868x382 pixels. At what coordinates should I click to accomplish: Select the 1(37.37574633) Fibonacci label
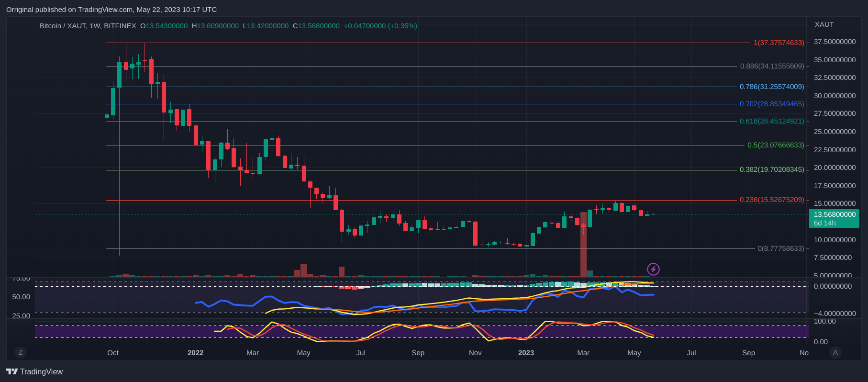click(779, 43)
